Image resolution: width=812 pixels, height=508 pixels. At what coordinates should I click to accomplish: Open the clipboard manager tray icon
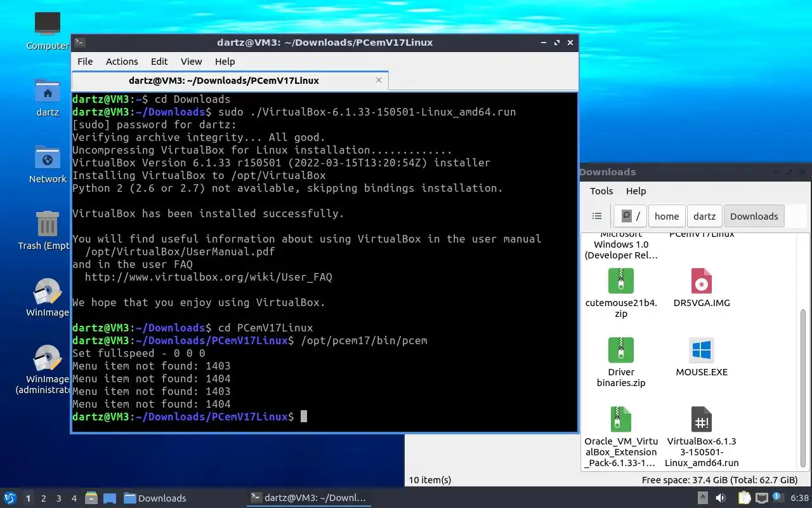pyautogui.click(x=744, y=498)
